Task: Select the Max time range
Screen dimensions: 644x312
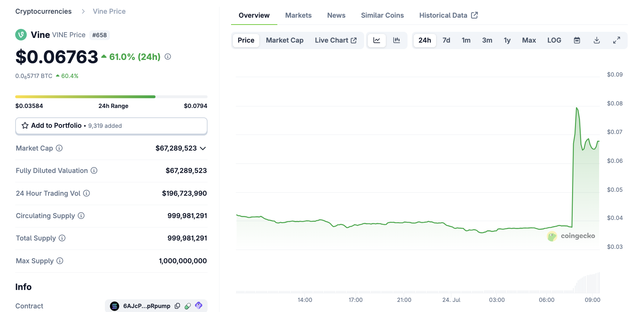Action: [529, 40]
